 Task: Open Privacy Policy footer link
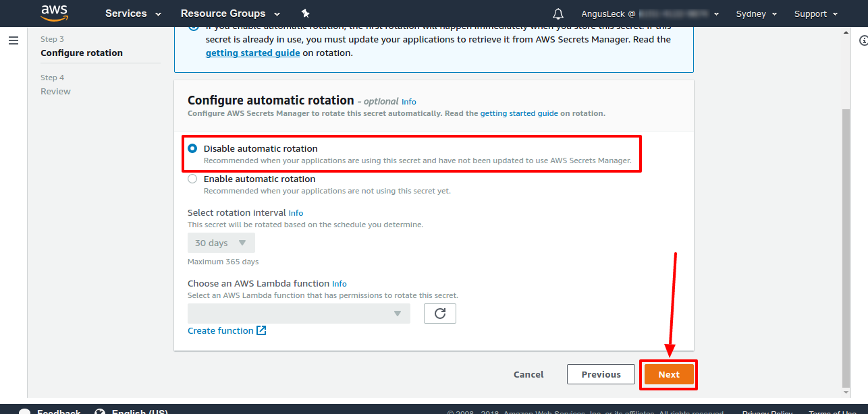(x=767, y=412)
